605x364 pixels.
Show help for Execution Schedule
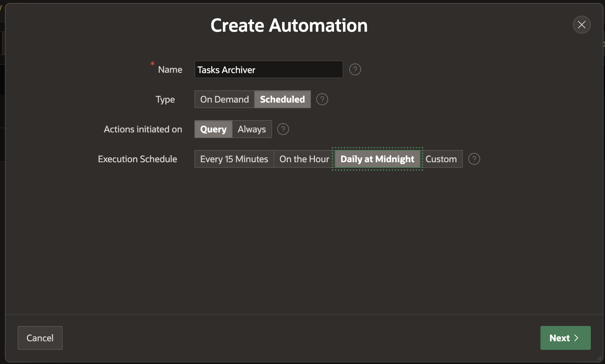point(474,159)
